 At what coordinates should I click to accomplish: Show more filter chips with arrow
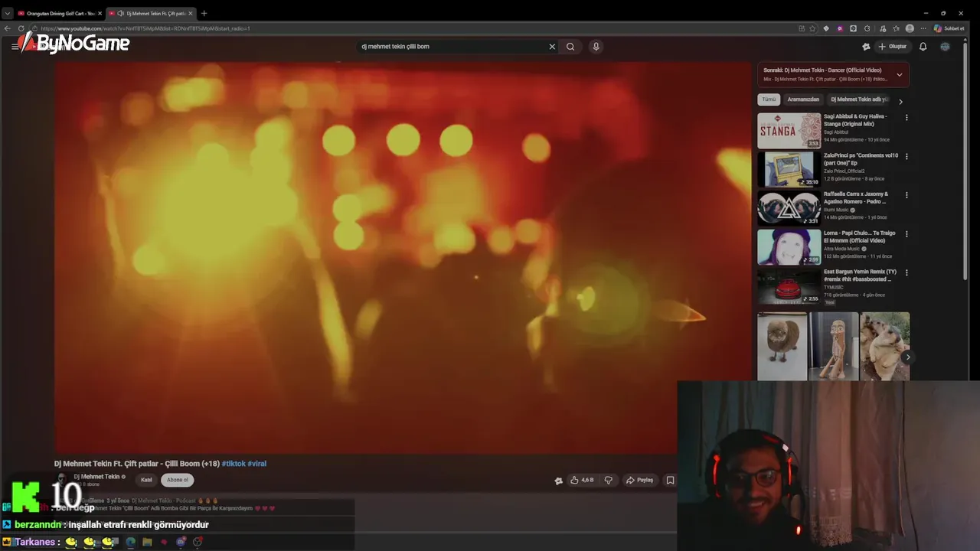coord(900,101)
